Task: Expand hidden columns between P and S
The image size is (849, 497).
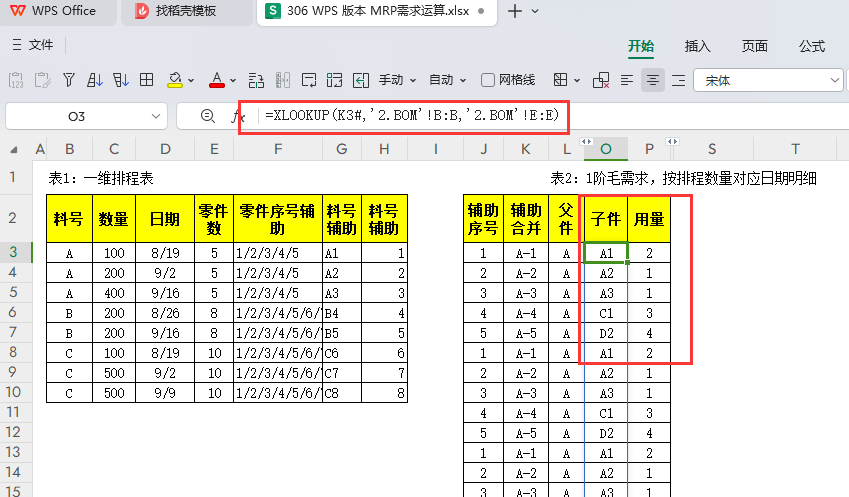Action: coord(672,141)
